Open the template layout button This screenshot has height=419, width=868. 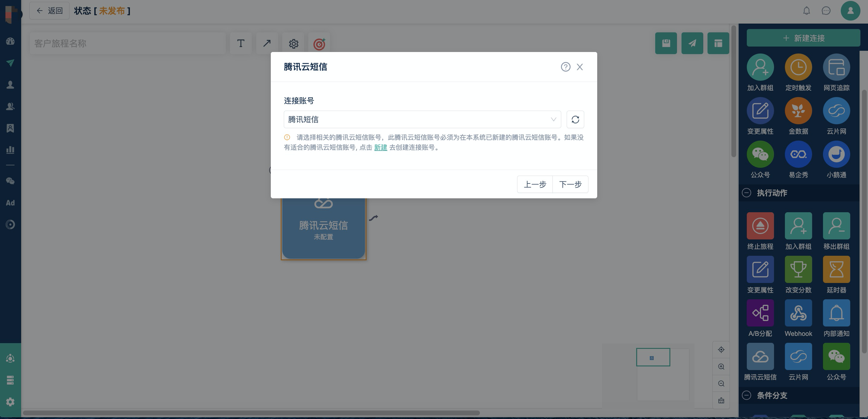[x=718, y=43]
